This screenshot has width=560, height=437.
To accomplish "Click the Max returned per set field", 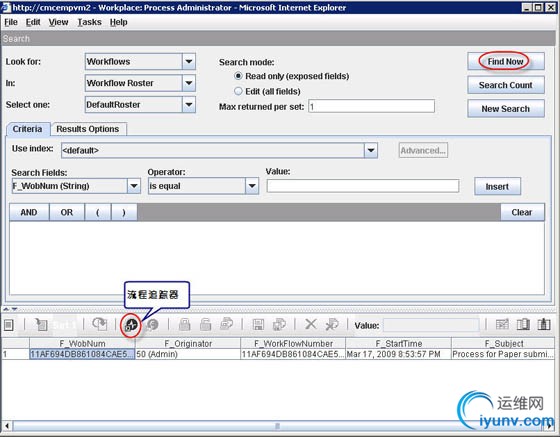I will click(x=371, y=106).
